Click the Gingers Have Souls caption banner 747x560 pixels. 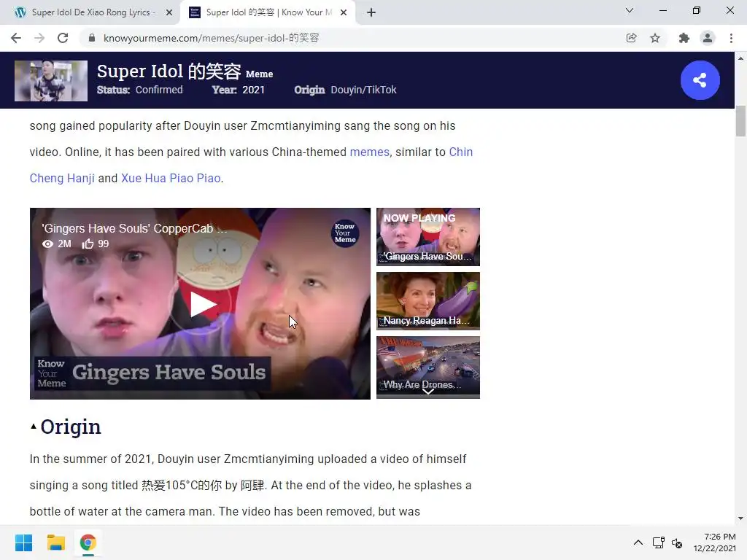(x=152, y=373)
